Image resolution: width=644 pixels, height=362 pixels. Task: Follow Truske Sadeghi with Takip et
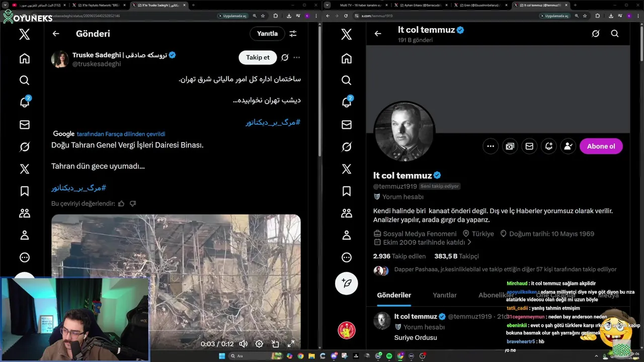coord(258,57)
